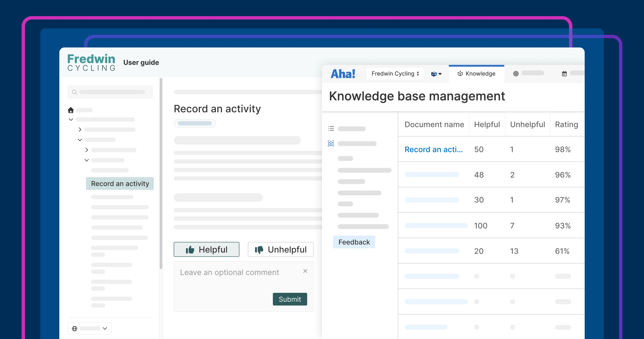Image resolution: width=644 pixels, height=339 pixels.
Task: Select the blue knowledge base icon in sidebar
Action: (331, 143)
